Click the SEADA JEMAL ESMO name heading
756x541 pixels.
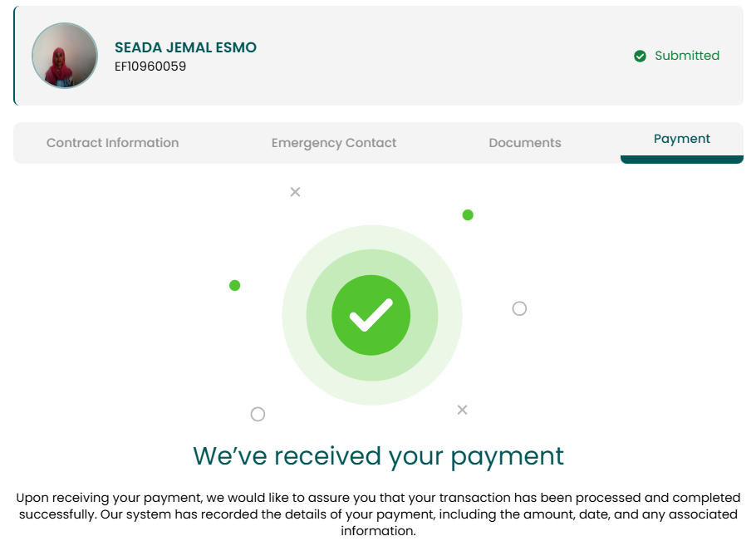click(x=185, y=47)
